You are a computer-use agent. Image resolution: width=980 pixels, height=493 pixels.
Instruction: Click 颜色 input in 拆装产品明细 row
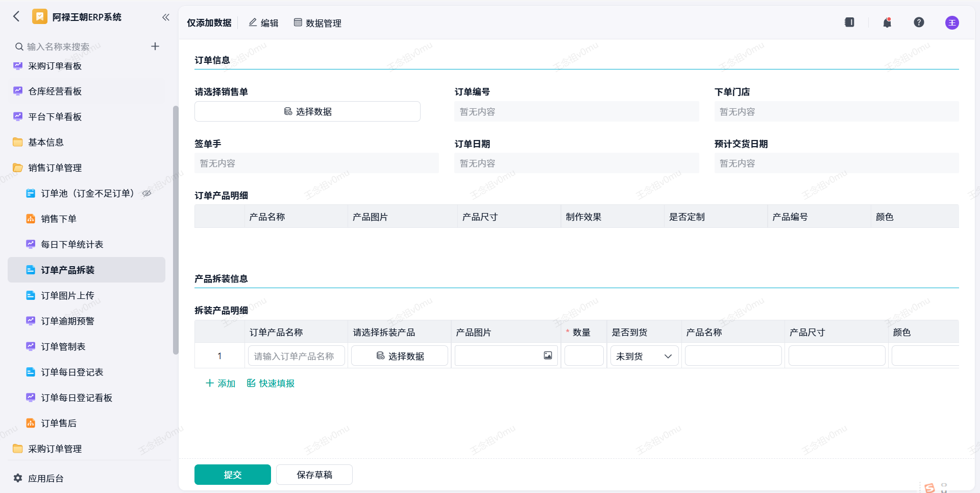click(x=925, y=356)
